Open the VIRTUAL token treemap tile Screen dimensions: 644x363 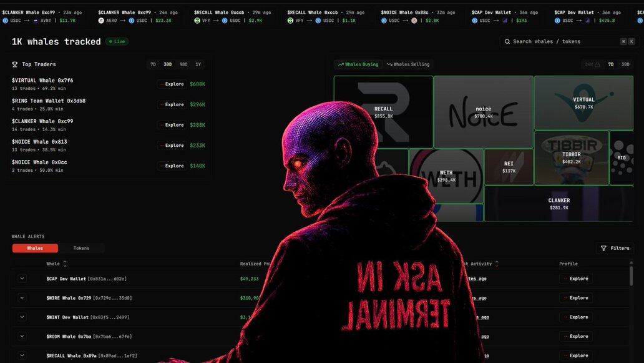coord(583,102)
